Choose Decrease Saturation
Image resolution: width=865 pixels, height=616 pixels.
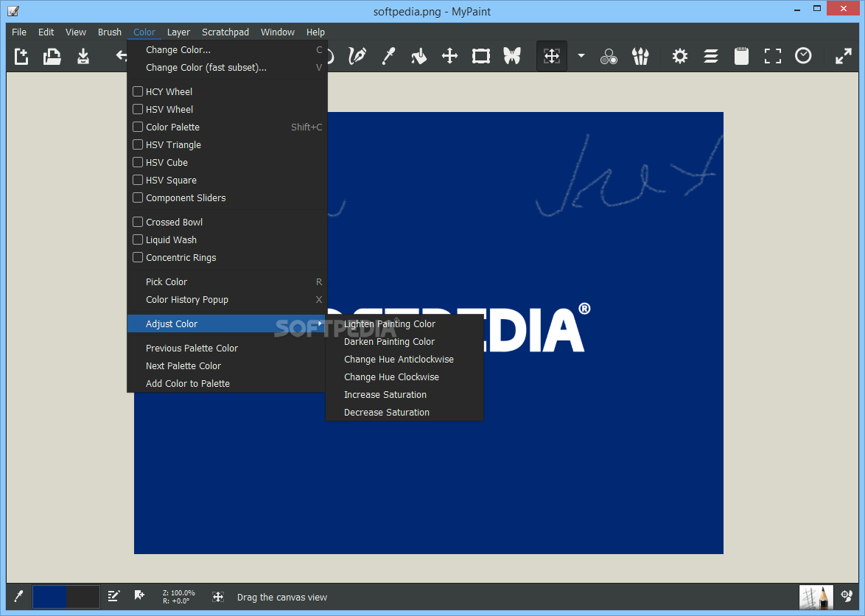pos(405,412)
